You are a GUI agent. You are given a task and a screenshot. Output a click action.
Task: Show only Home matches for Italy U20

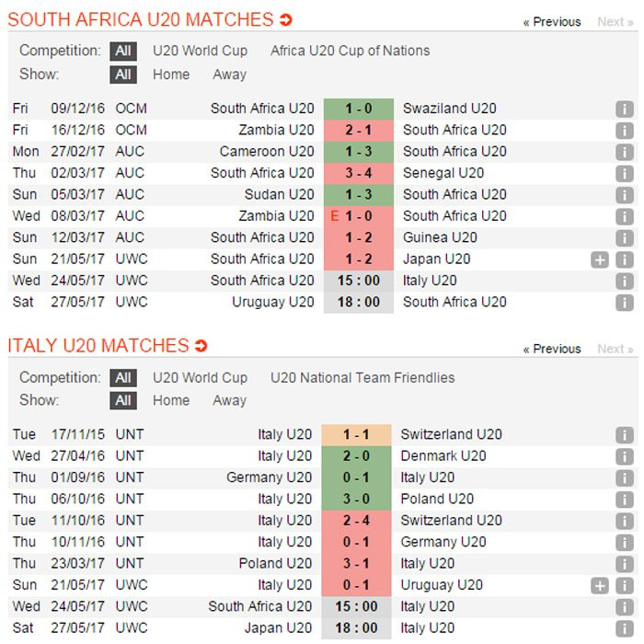[x=171, y=400]
